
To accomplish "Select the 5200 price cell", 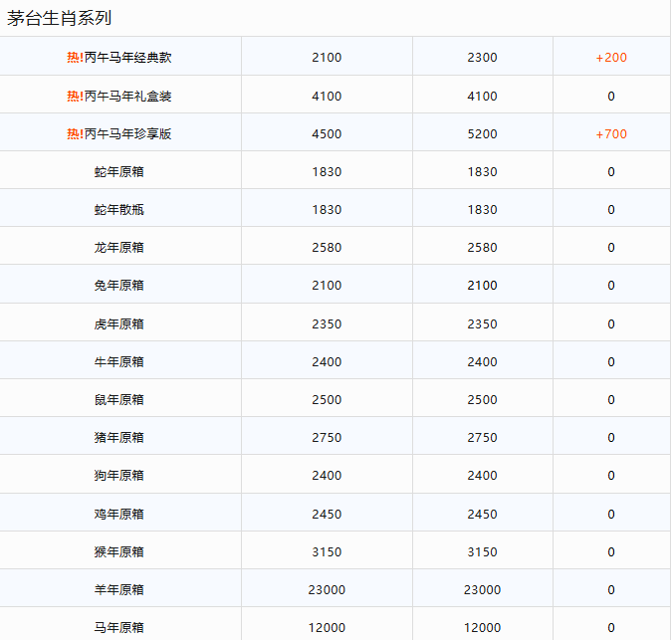I will point(482,134).
